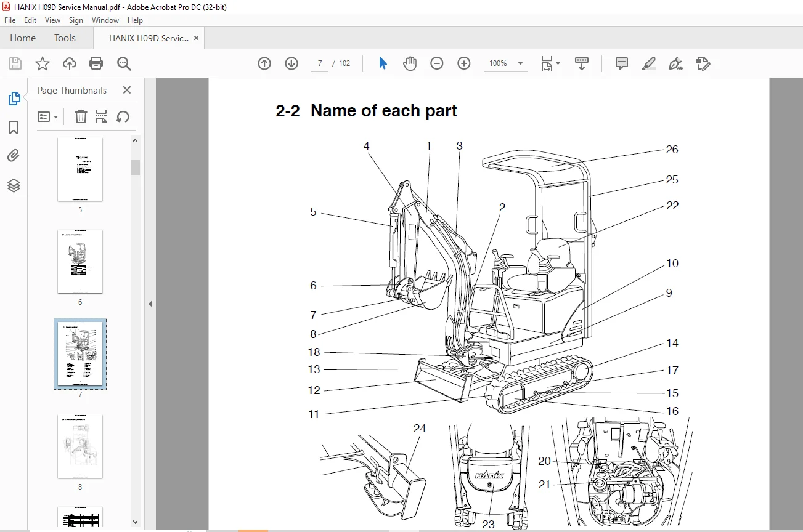The height and width of the screenshot is (532, 803).
Task: Click the total page count '102'
Action: [344, 63]
